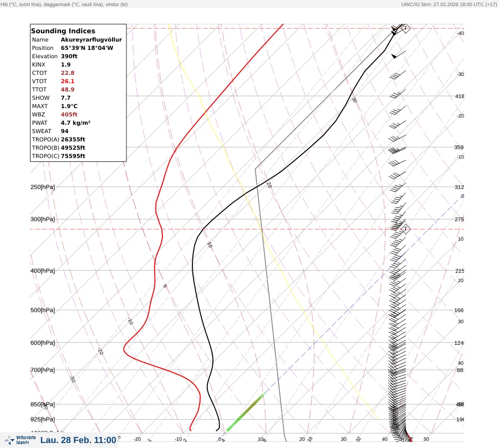
Task: Click the 250[hPa] pressure label
Action: click(43, 187)
